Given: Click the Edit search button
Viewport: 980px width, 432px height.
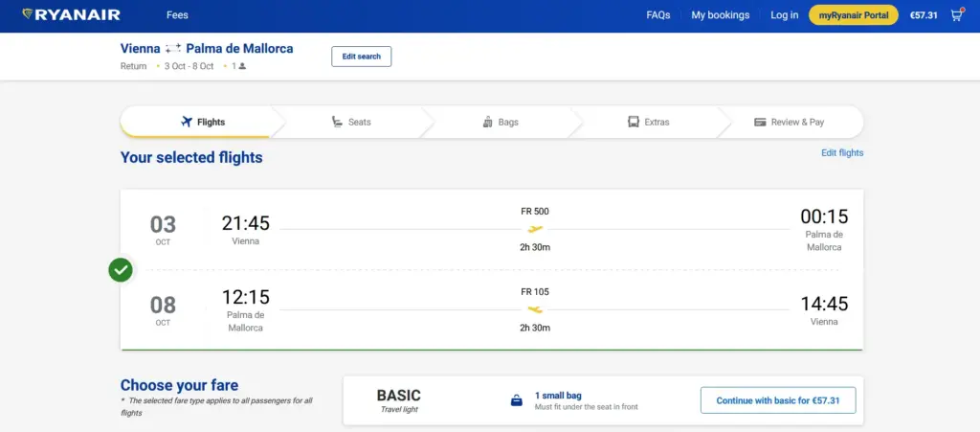Looking at the screenshot, I should point(361,57).
